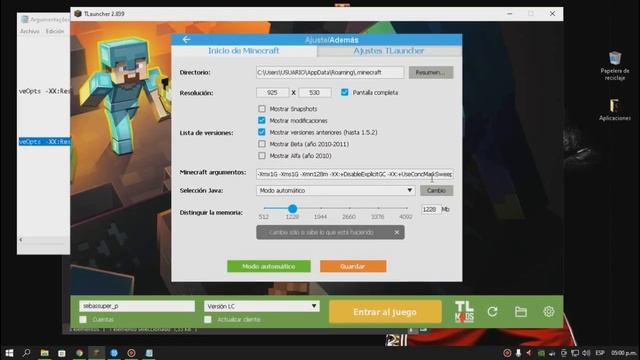
Task: Click the TLauncher title bar cube icon
Action: click(78, 13)
